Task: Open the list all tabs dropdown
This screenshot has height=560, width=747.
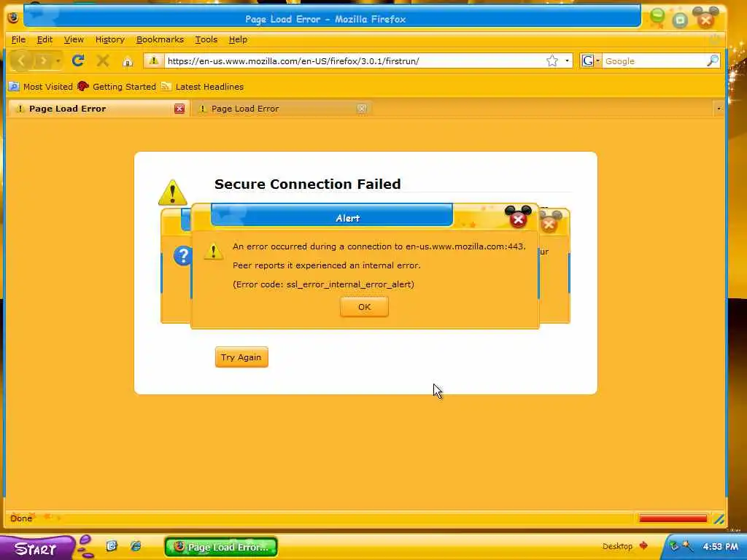Action: click(719, 109)
